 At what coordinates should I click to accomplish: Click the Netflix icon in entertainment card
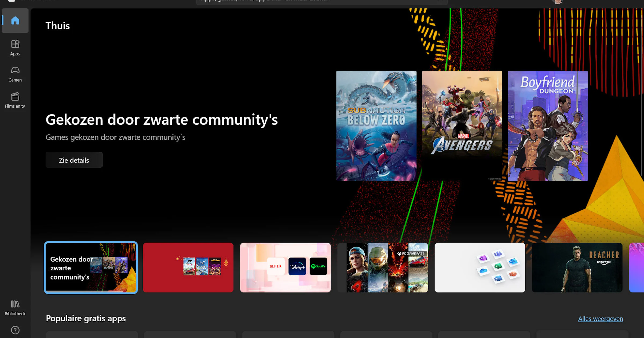(276, 266)
